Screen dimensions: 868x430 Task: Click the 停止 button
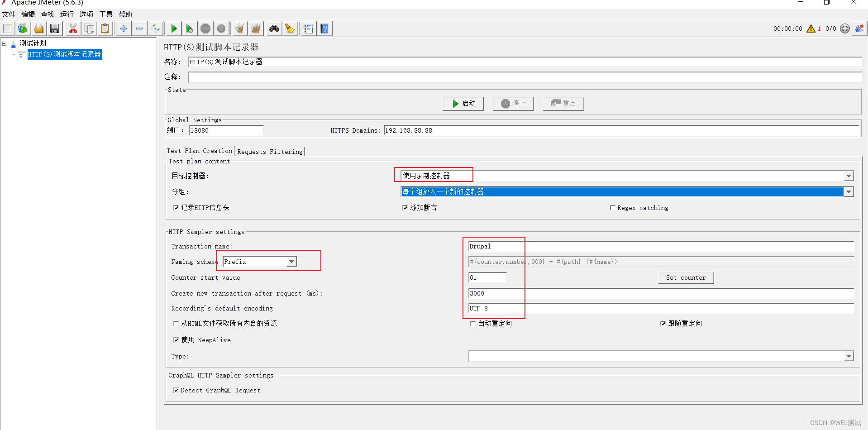pos(513,104)
